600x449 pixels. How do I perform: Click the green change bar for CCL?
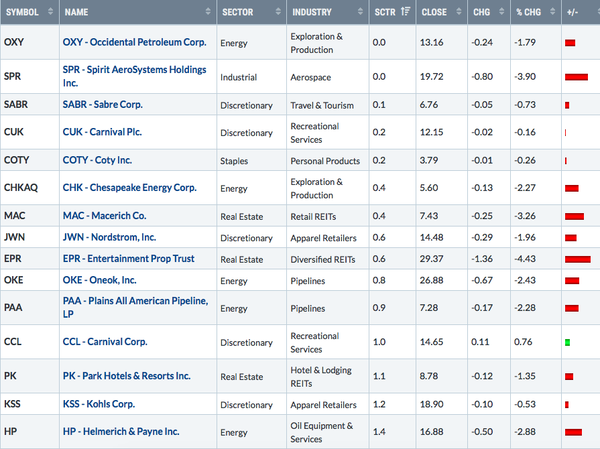(567, 343)
